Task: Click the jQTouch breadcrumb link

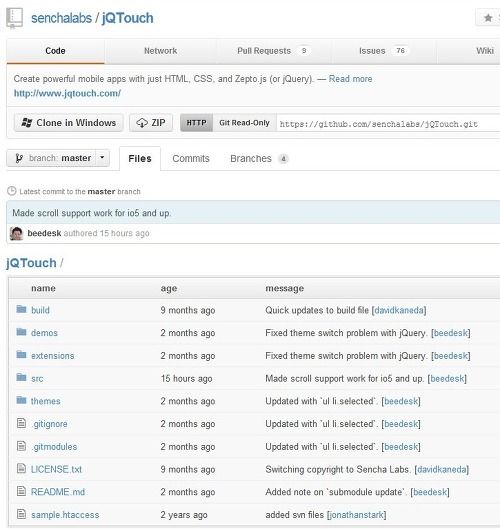Action: click(x=31, y=263)
